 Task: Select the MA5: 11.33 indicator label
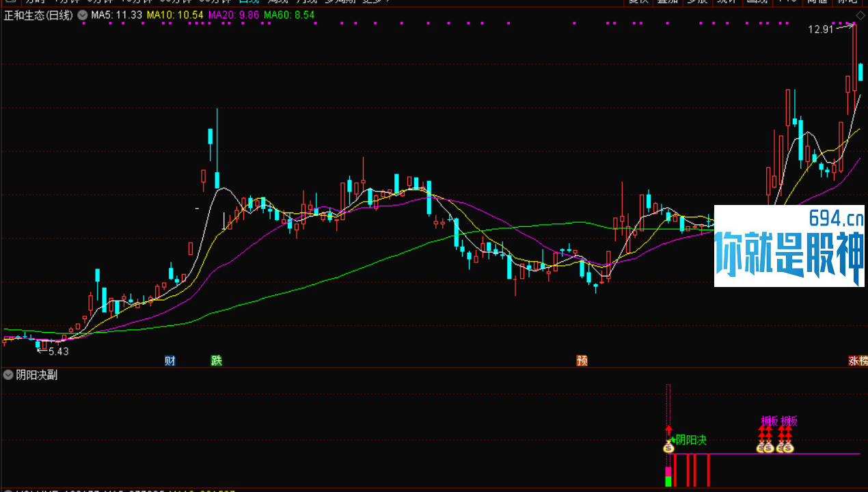pos(117,15)
